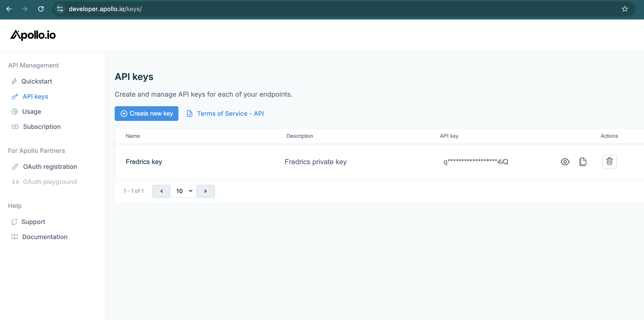Click the Terms of Service document icon
The width and height of the screenshot is (644, 320).
click(x=190, y=114)
